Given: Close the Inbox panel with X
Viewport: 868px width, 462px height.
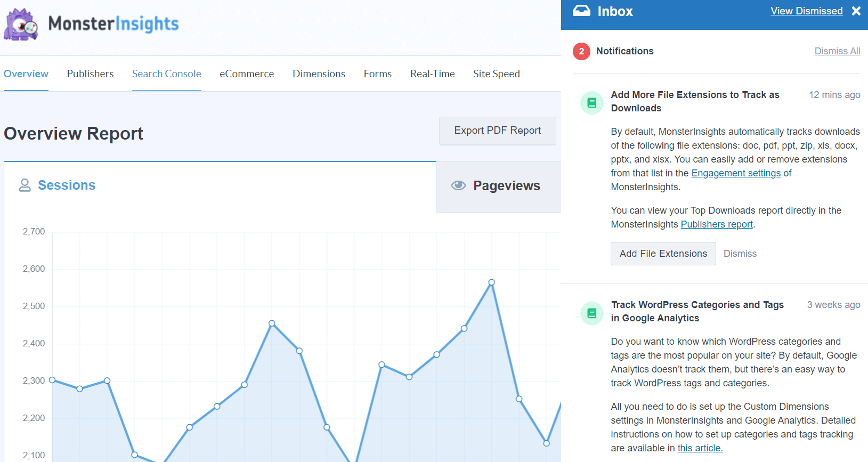Looking at the screenshot, I should (x=856, y=11).
